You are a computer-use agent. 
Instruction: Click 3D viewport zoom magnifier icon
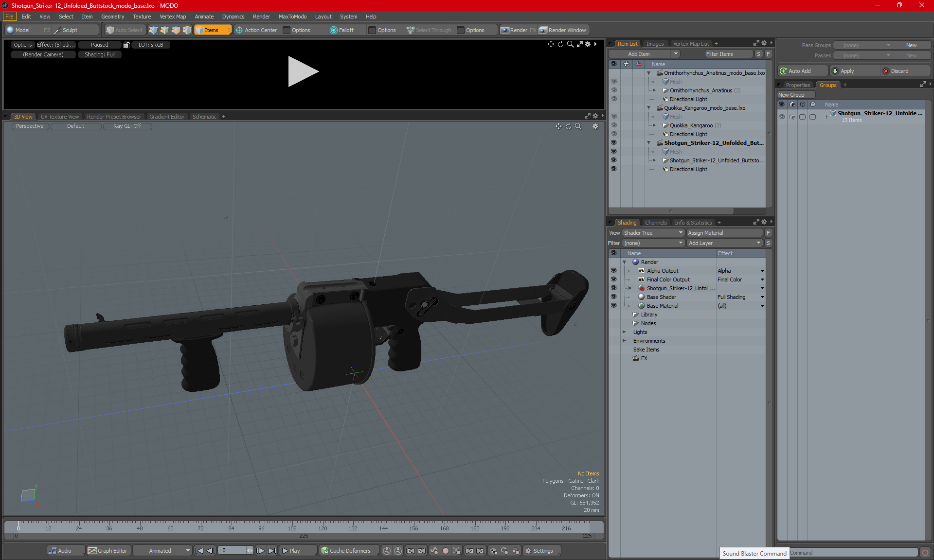coord(578,126)
